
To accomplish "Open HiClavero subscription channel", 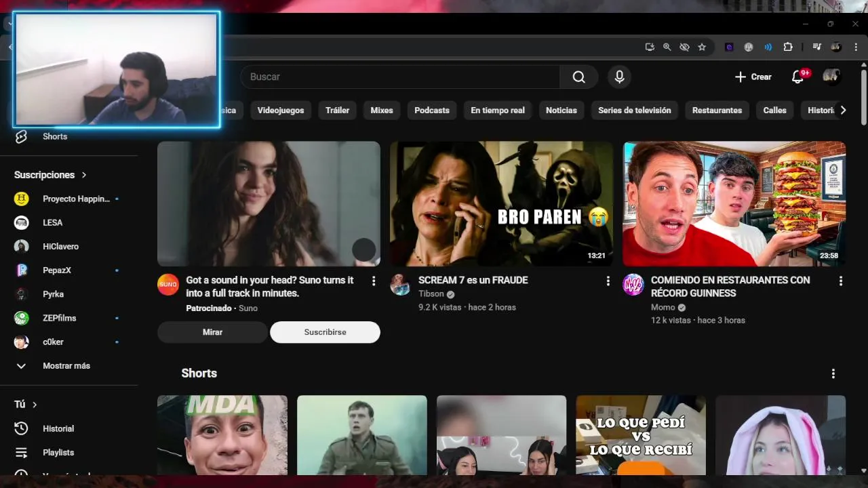I will 69,246.
